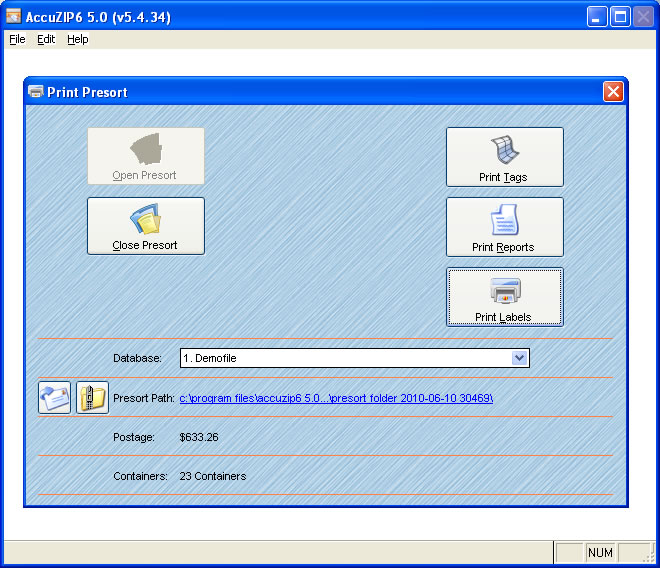Click the Database field showing 1. Demofile
660x568 pixels.
point(354,358)
